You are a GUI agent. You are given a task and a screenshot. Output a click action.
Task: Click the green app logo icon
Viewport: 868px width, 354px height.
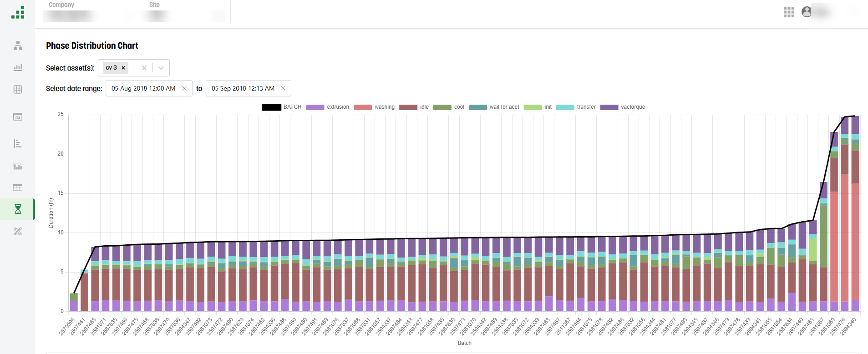18,13
